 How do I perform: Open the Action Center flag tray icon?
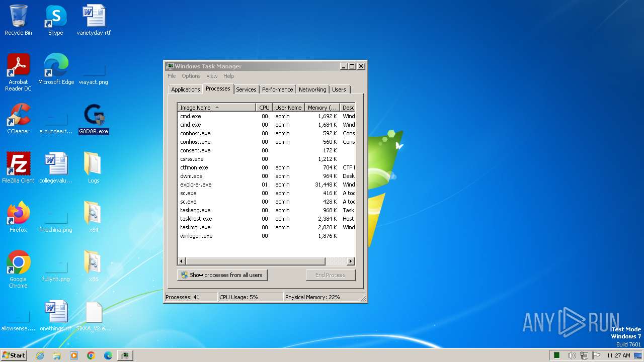point(596,355)
